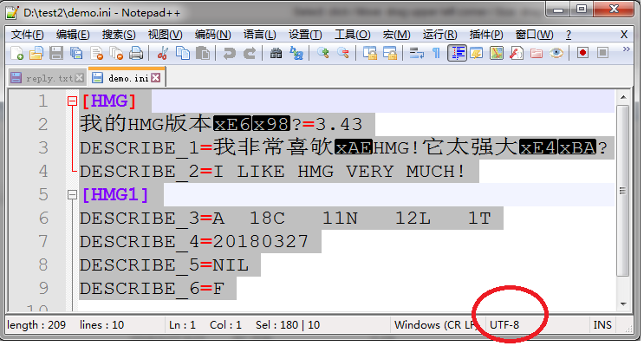
Task: Zoom in with magnifier plus icon
Action: point(322,53)
